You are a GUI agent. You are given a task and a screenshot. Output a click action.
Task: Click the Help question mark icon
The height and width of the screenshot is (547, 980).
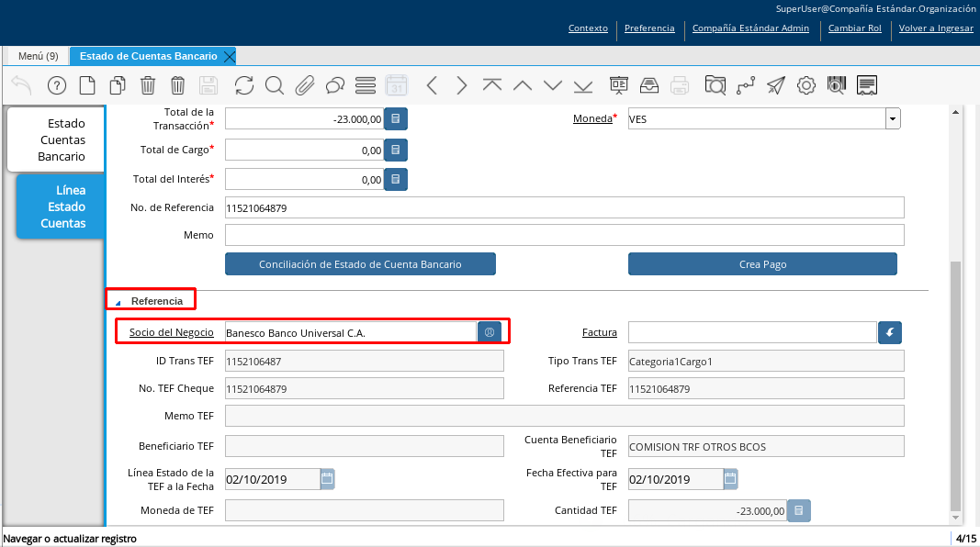click(57, 85)
